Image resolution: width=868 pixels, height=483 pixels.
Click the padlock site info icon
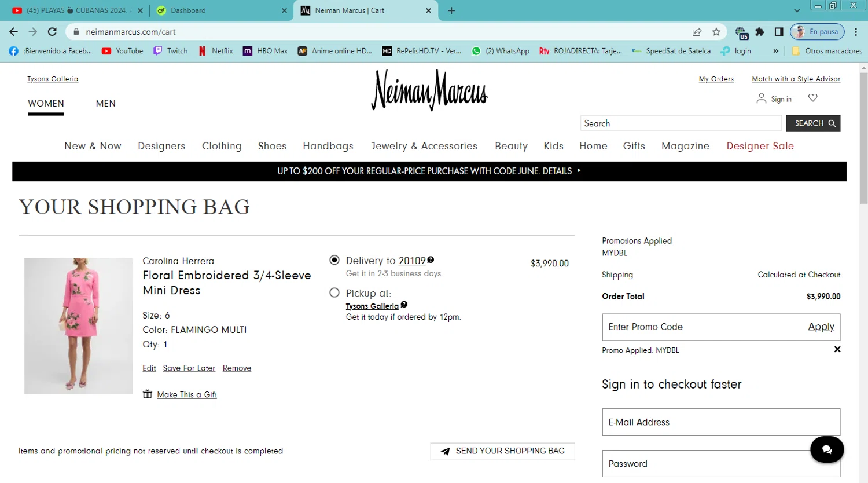(x=76, y=32)
